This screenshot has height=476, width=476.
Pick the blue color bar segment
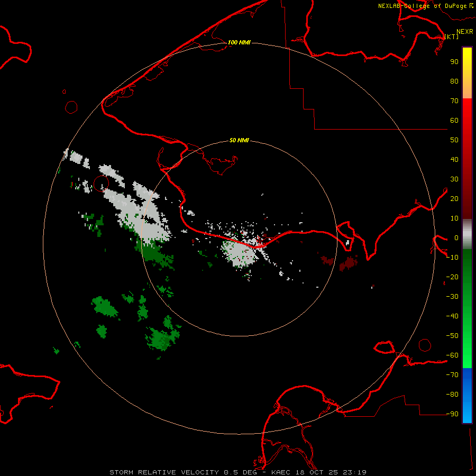click(467, 396)
